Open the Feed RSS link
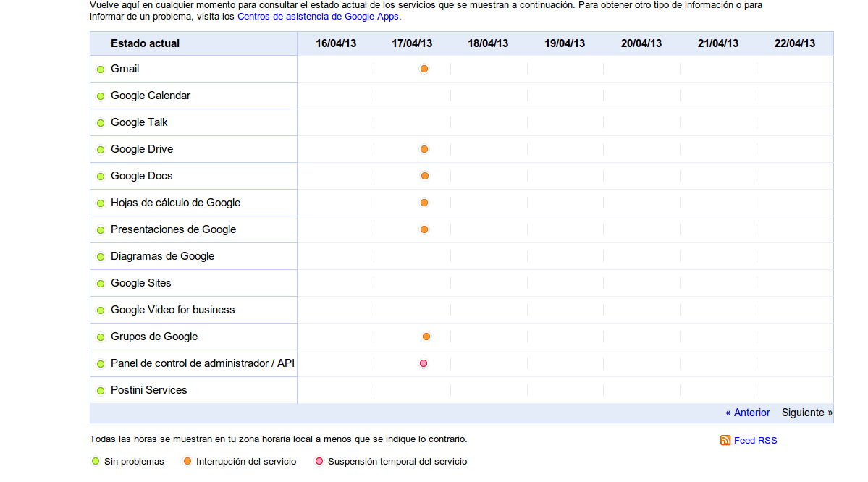Image resolution: width=868 pixels, height=482 pixels. coord(755,440)
